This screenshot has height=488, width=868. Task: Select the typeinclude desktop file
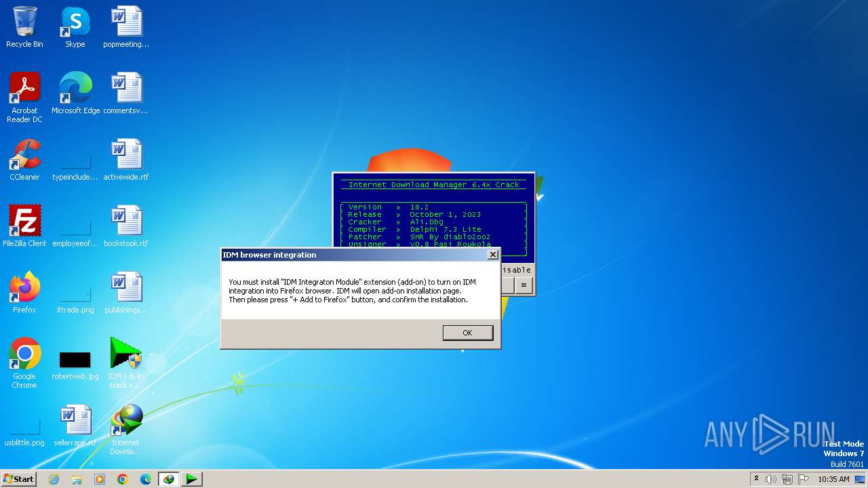click(x=75, y=160)
